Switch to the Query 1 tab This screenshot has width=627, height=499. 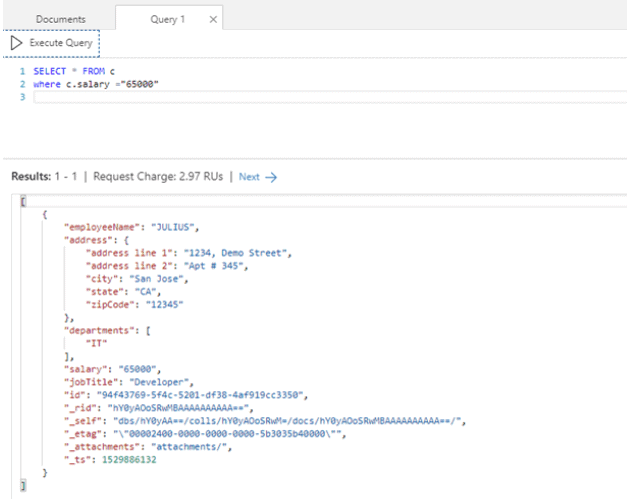pyautogui.click(x=167, y=19)
